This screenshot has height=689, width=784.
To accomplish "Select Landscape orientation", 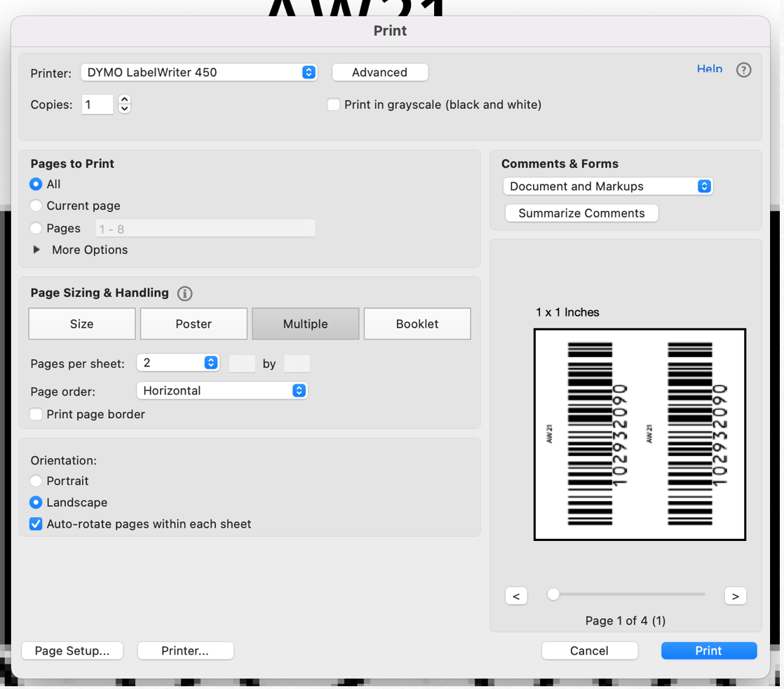I will (x=36, y=502).
